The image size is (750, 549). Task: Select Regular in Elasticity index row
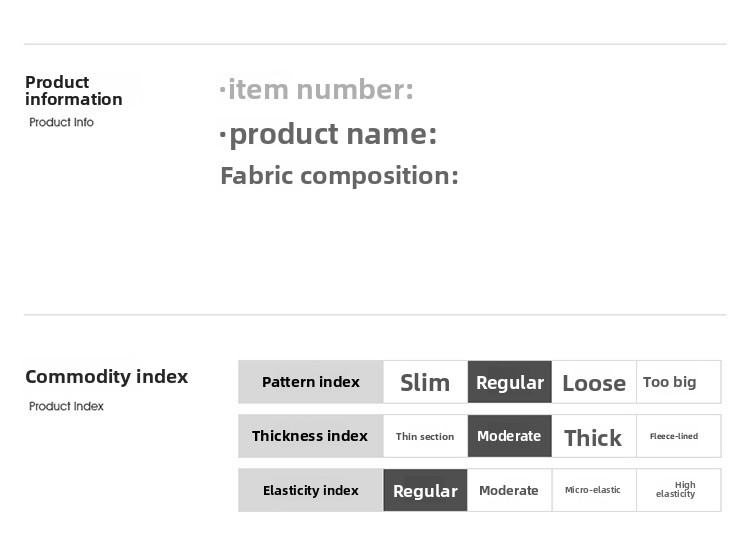[x=425, y=490]
